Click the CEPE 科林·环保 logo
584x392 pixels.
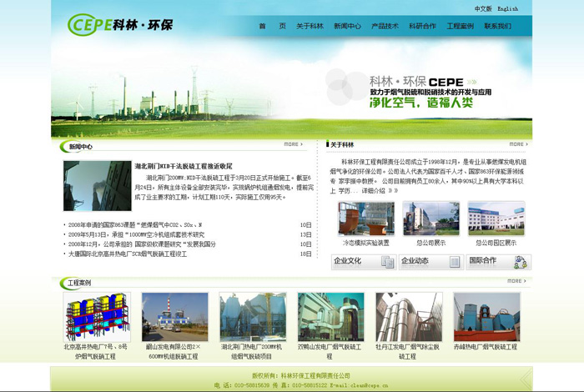[119, 24]
